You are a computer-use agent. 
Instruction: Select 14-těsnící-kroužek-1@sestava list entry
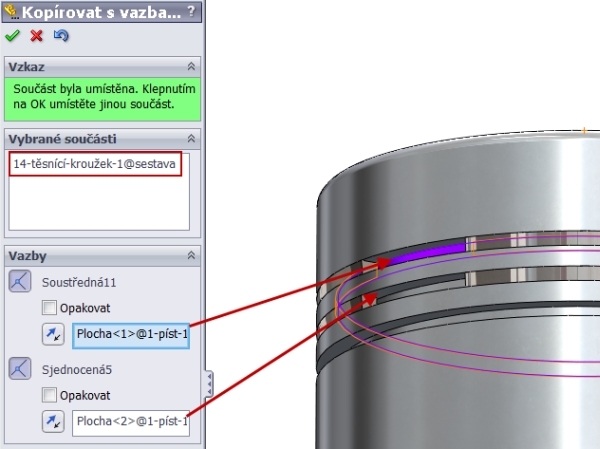tap(95, 164)
